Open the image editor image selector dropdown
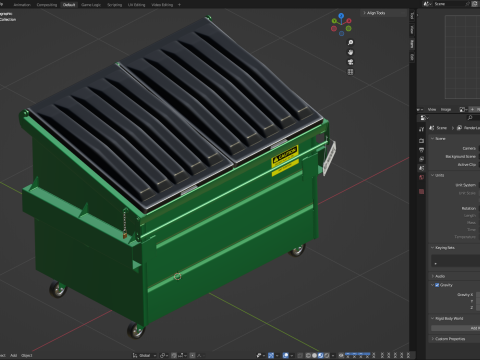This screenshot has height=360, width=480. coord(463,109)
